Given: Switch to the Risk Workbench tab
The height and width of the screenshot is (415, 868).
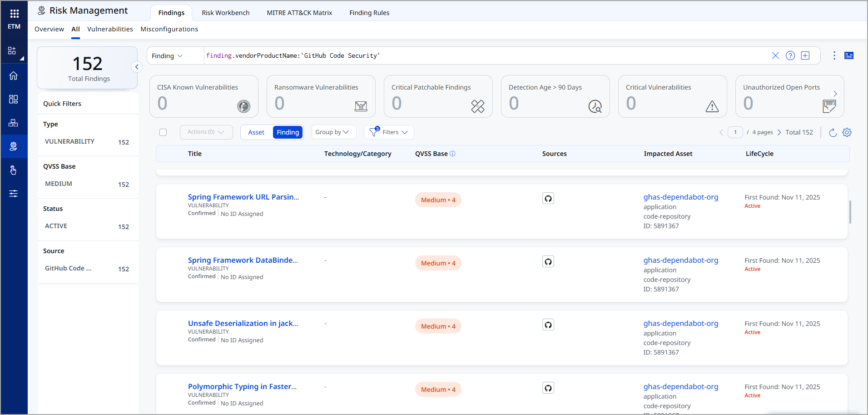Looking at the screenshot, I should pyautogui.click(x=225, y=13).
